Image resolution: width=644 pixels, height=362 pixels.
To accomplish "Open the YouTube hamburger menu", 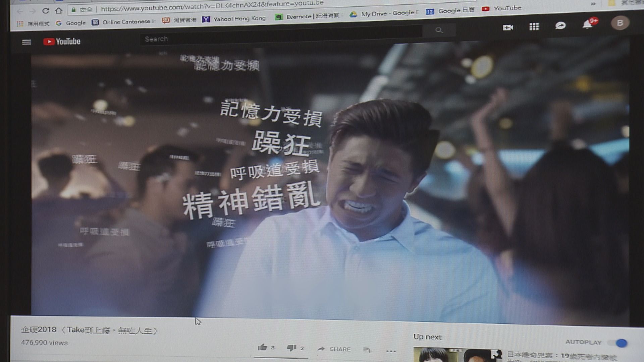I will [26, 42].
